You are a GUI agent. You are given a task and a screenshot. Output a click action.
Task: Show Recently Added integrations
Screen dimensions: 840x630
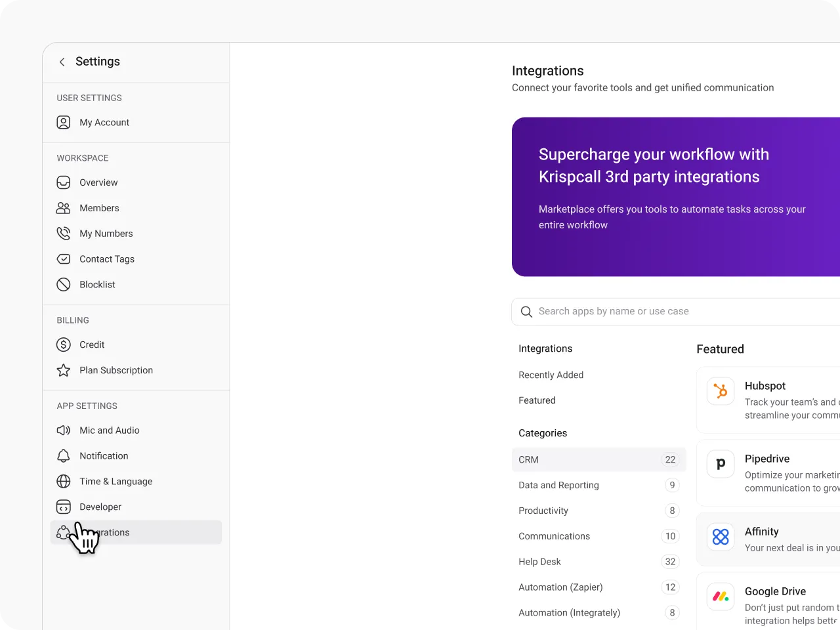tap(551, 375)
